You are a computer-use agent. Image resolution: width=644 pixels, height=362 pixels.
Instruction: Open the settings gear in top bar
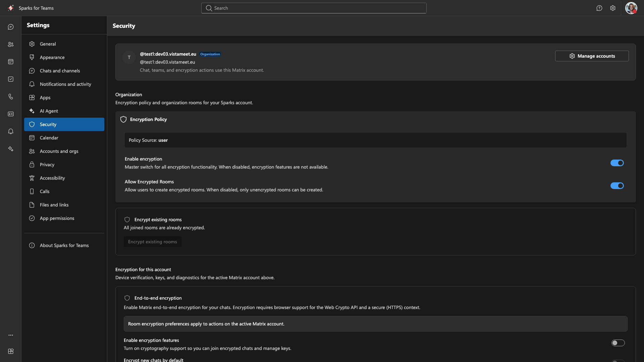(x=613, y=8)
